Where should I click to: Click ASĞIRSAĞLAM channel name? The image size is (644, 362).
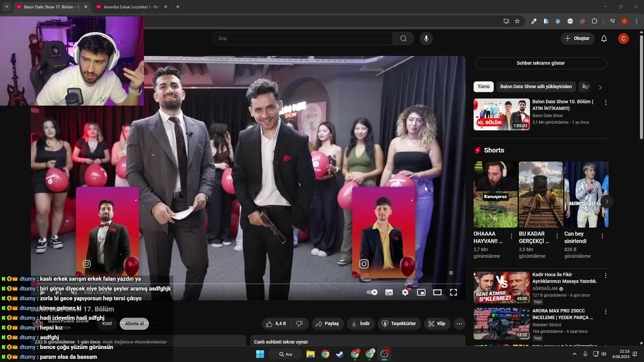545,289
